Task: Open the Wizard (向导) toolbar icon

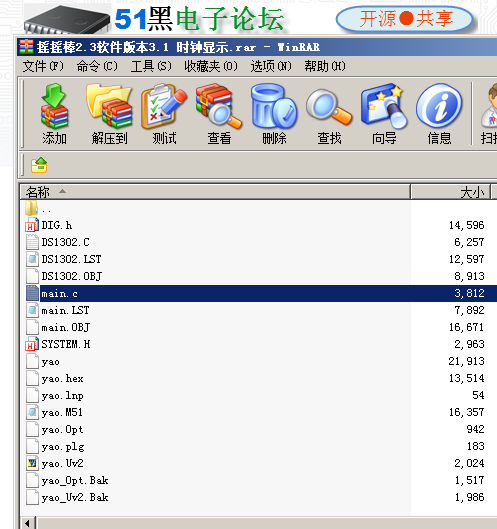Action: pyautogui.click(x=384, y=106)
